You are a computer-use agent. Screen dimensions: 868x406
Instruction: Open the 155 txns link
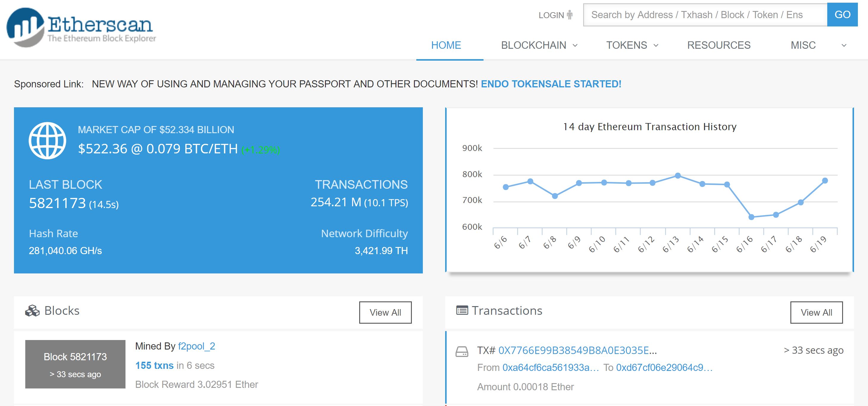click(154, 365)
